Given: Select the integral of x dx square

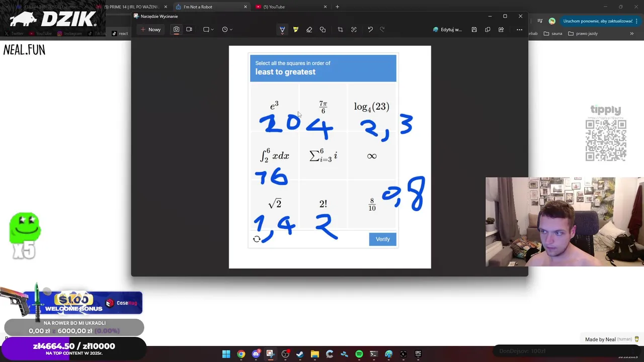Looking at the screenshot, I should 274,156.
